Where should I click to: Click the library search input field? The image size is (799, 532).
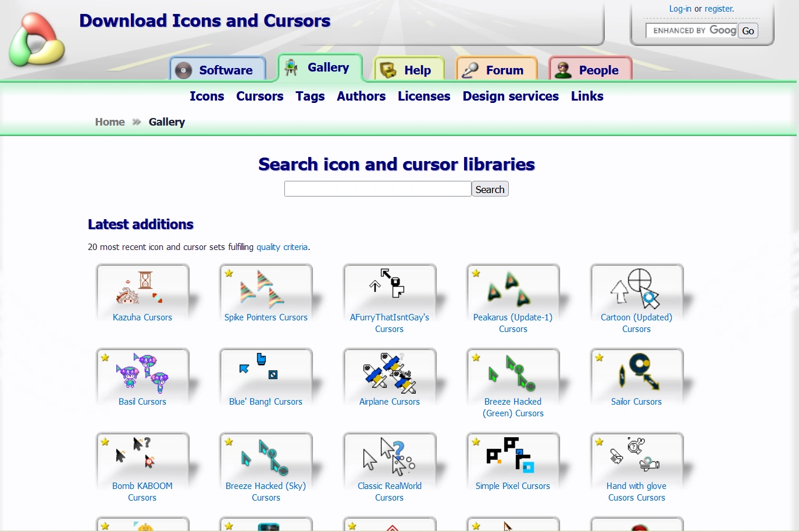pyautogui.click(x=377, y=188)
